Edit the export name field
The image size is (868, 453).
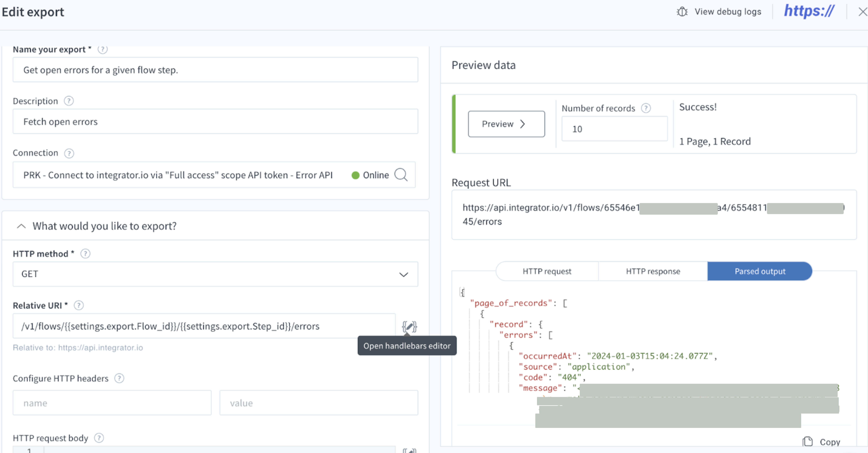[215, 70]
